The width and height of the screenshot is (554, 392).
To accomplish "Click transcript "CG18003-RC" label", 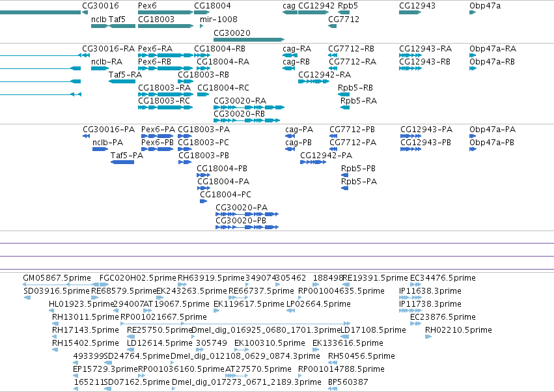I will 164,101.
